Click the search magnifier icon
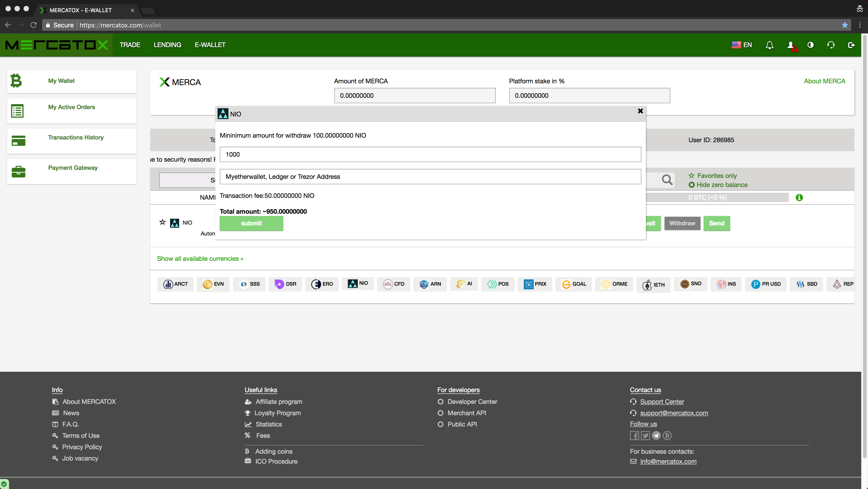 pos(667,180)
